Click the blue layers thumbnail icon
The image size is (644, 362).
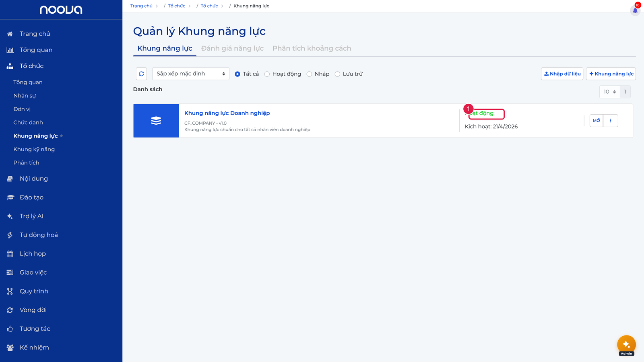click(x=156, y=121)
